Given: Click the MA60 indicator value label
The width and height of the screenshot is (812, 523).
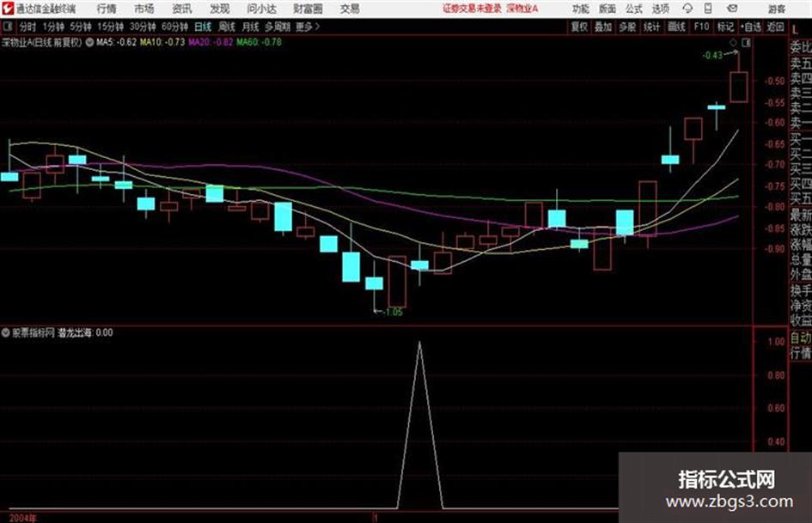Looking at the screenshot, I should [259, 42].
